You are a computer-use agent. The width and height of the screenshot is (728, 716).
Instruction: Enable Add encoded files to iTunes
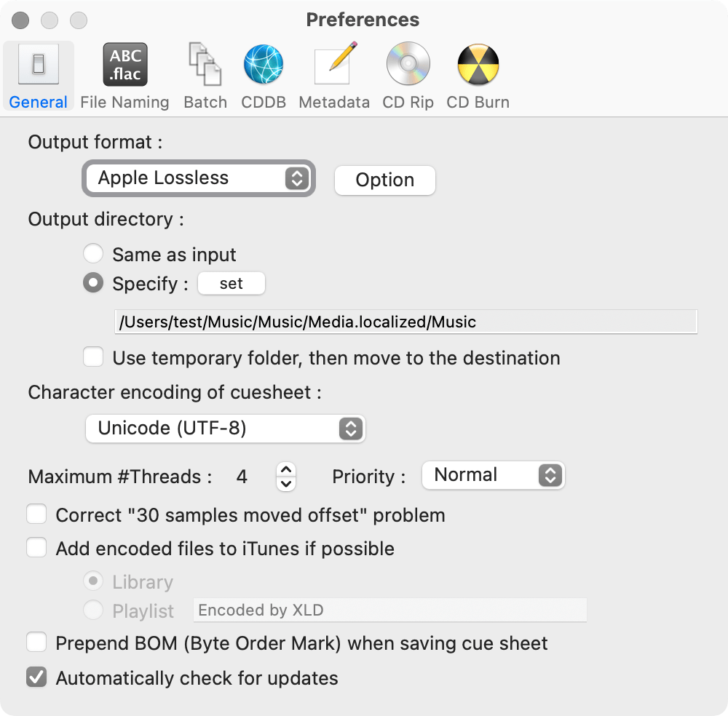click(x=36, y=548)
